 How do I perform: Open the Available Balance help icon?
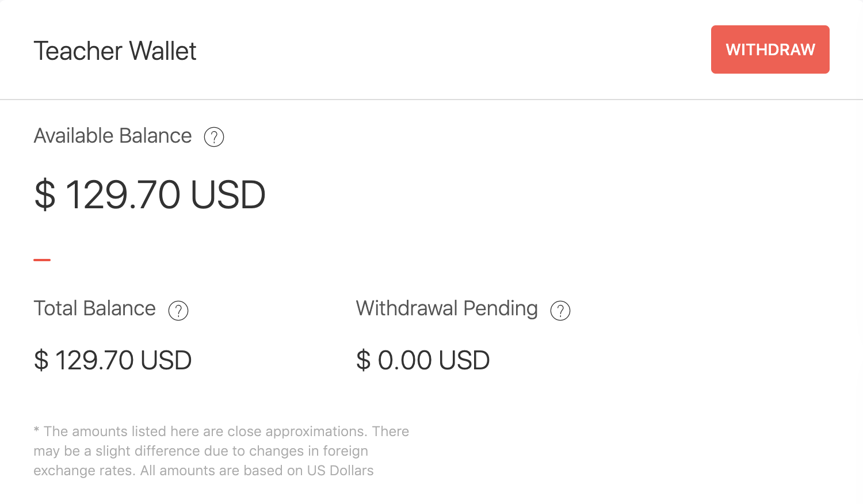(214, 137)
